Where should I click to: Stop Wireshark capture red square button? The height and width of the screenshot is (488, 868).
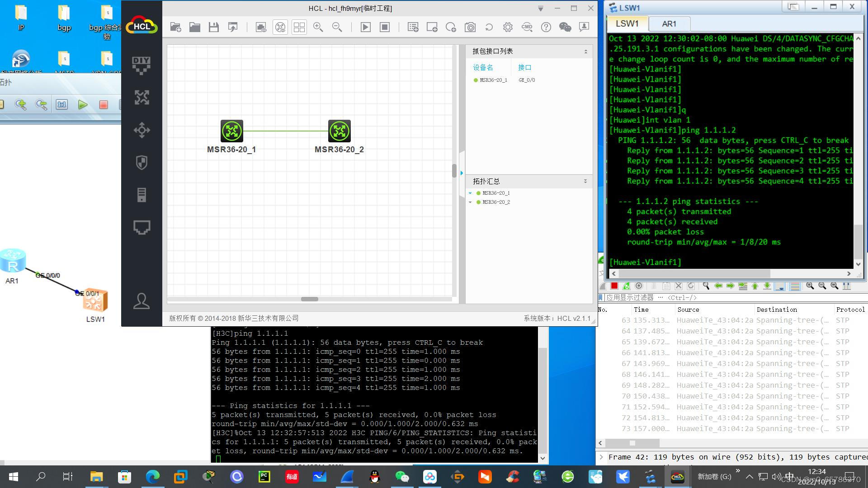tap(614, 286)
